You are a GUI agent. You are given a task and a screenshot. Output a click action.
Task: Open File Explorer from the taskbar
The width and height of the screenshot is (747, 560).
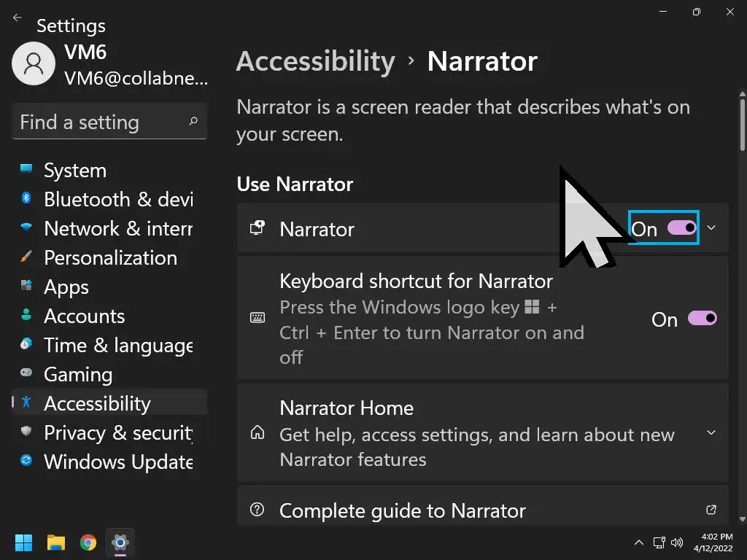(x=56, y=542)
